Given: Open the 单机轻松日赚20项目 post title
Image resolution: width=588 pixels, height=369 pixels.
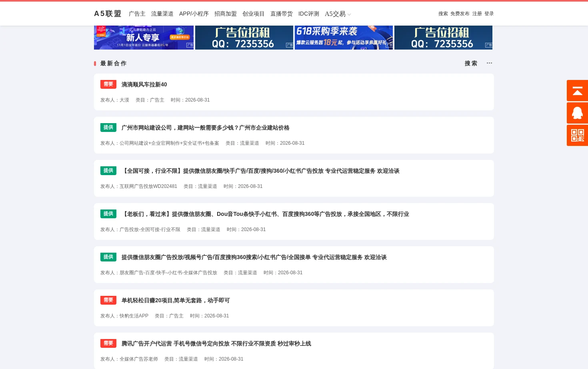Looking at the screenshot, I should tap(176, 300).
